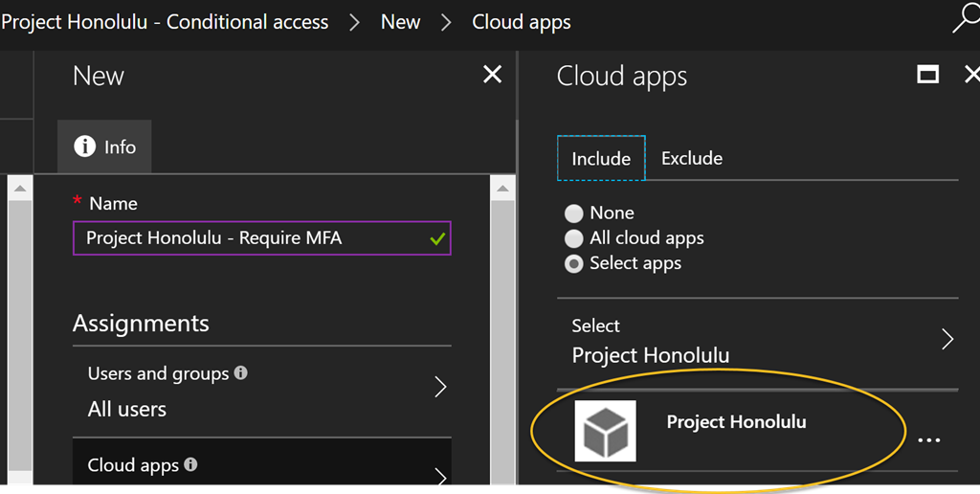This screenshot has width=980, height=494.
Task: Click the New breadcrumb link
Action: (x=401, y=22)
